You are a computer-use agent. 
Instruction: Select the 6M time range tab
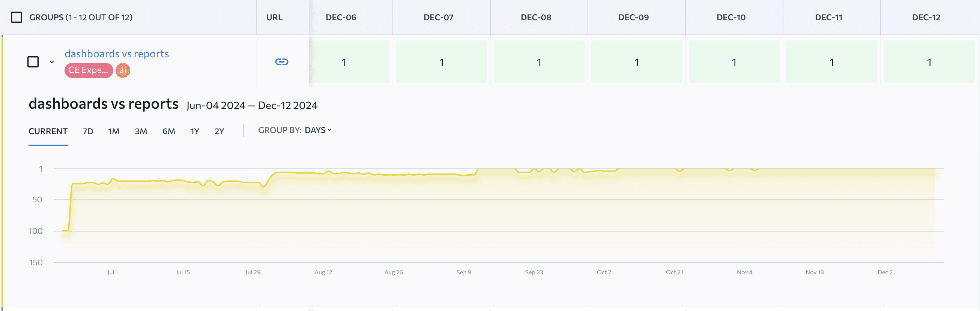click(x=169, y=132)
